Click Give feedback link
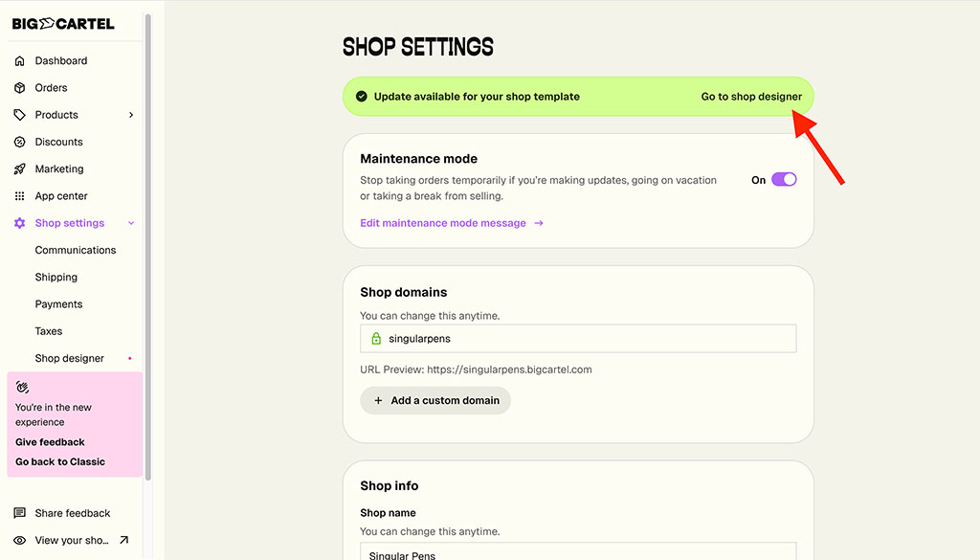 (50, 442)
